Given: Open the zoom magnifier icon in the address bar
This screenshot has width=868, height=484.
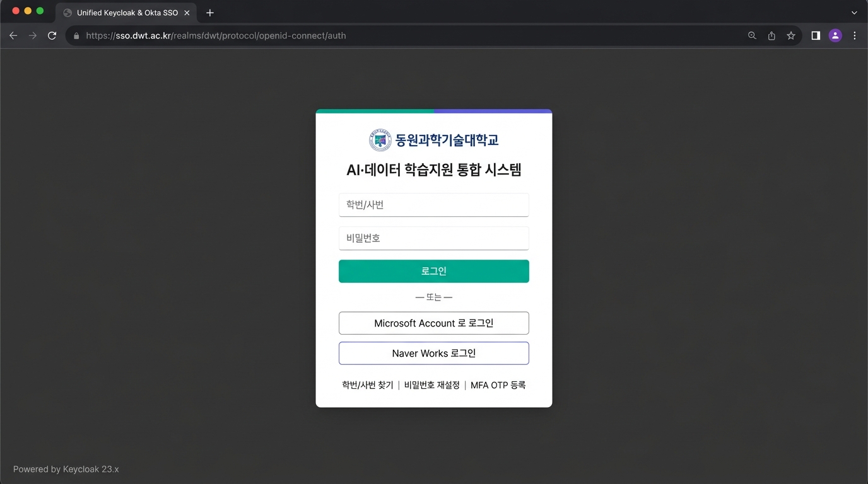Looking at the screenshot, I should coord(752,36).
